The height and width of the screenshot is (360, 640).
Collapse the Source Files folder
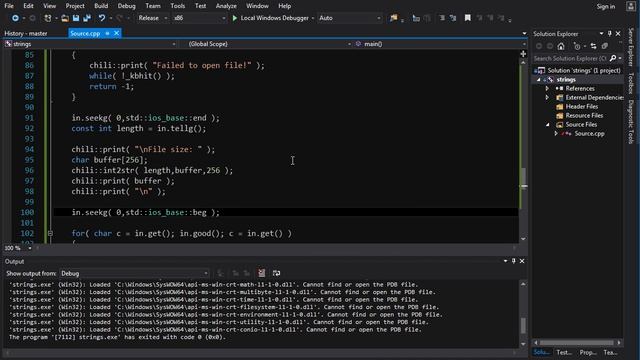coord(547,124)
